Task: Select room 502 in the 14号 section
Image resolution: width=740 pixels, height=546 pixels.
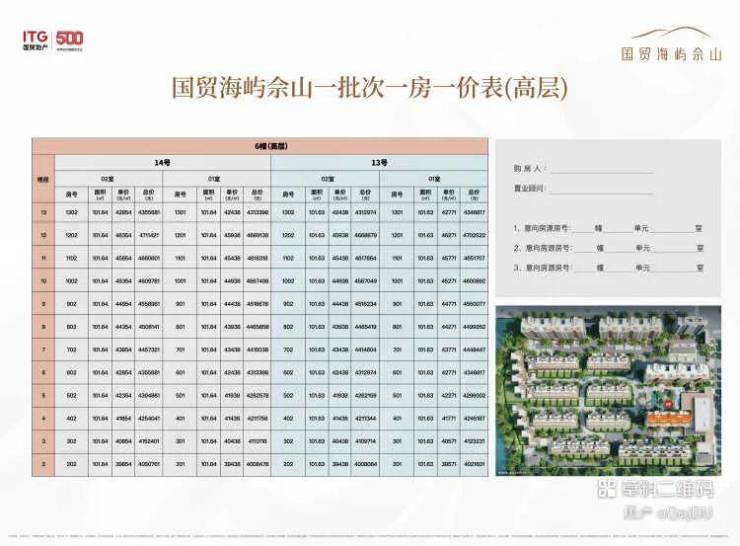Action: point(72,395)
